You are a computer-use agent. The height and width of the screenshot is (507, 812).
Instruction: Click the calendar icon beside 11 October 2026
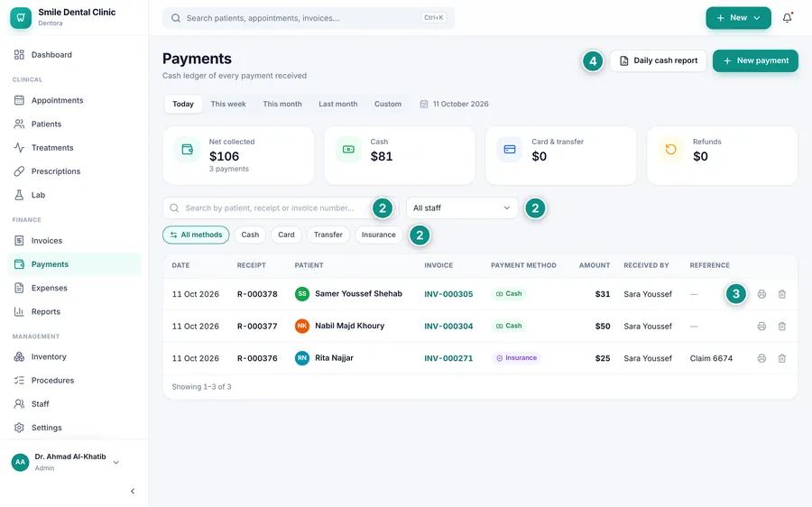[x=424, y=104]
